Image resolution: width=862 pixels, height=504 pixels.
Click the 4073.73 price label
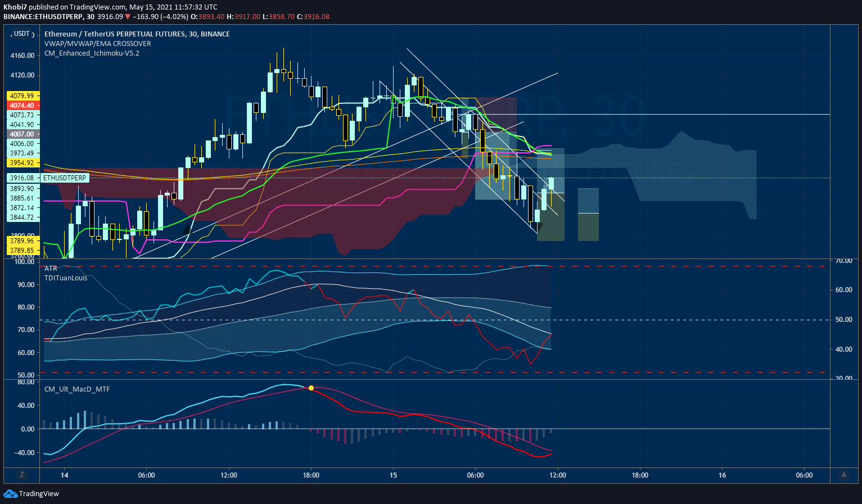coord(22,115)
